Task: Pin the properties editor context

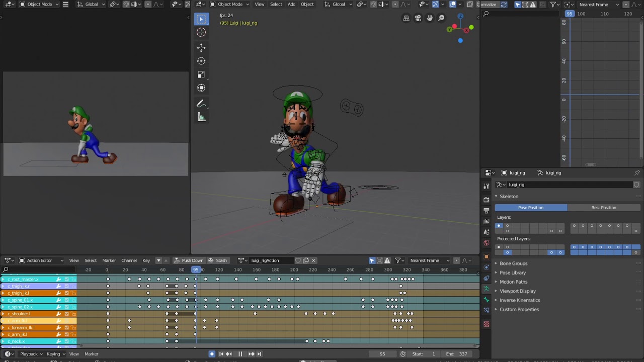Action: (x=637, y=172)
